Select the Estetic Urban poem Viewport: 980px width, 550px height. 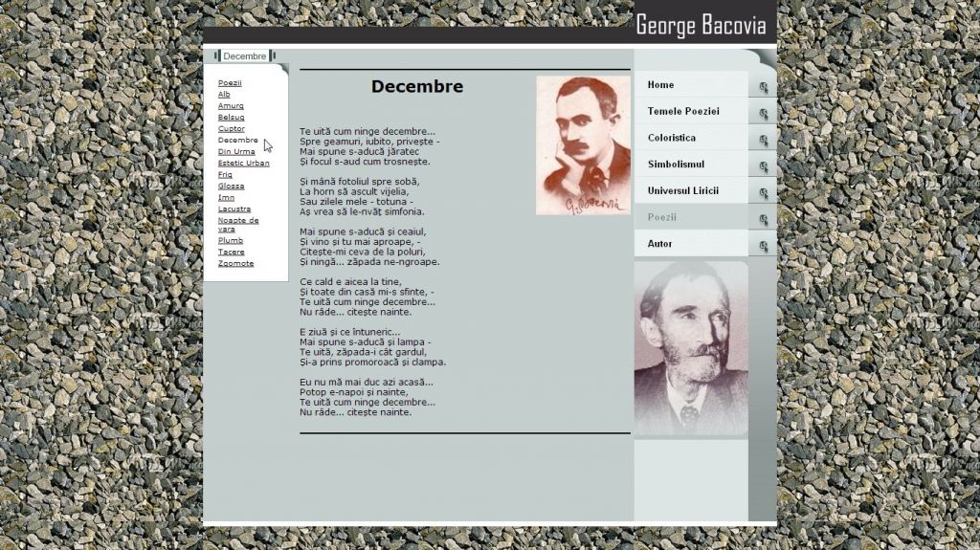243,163
